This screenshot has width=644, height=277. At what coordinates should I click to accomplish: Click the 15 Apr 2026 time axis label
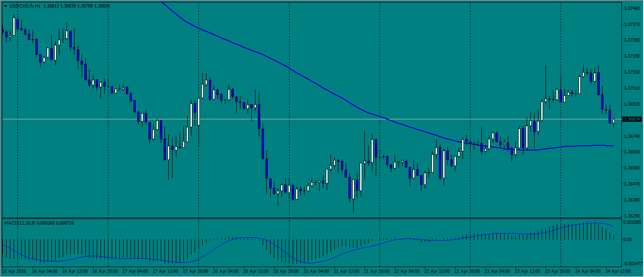click(15, 272)
